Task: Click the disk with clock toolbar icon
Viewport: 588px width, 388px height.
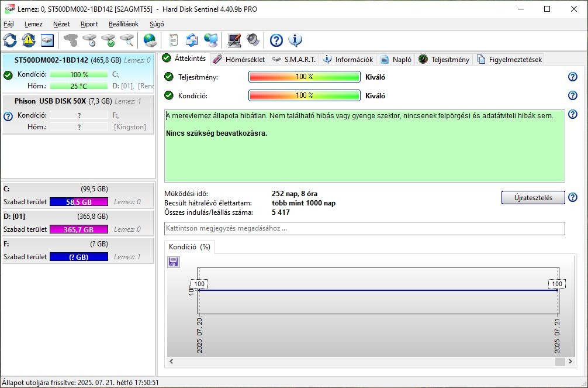Action: pos(89,40)
